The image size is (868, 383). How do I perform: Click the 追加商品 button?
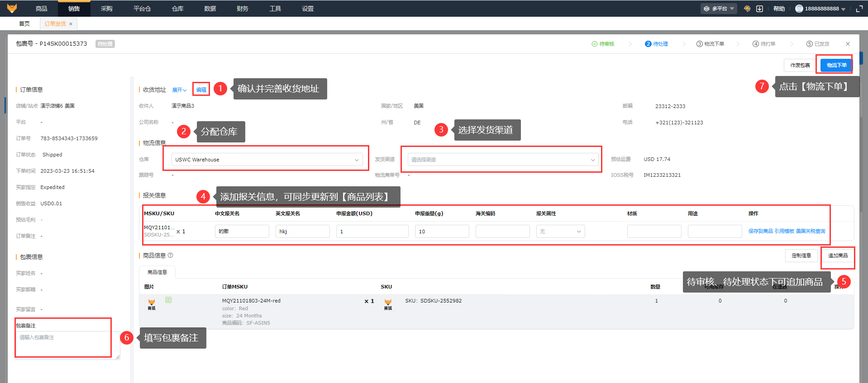click(x=838, y=255)
